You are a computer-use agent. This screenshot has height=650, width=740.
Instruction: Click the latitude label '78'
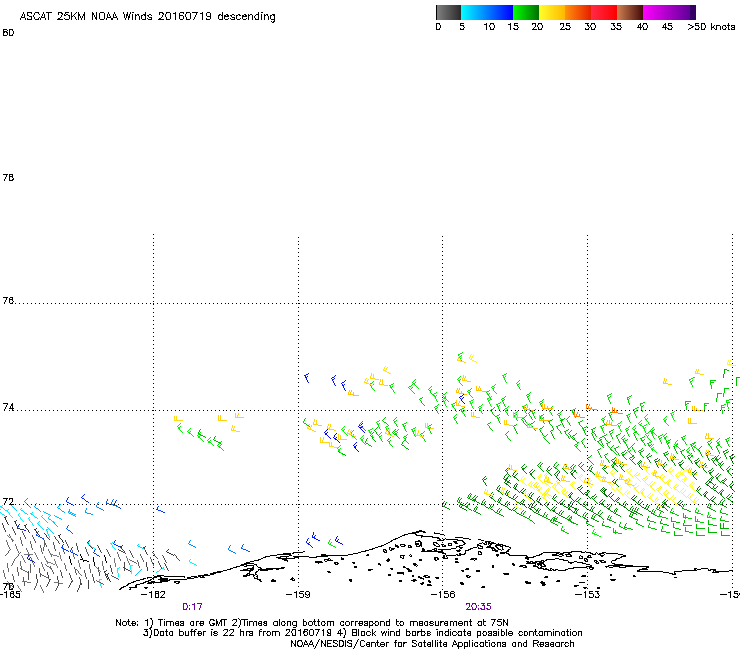8,177
